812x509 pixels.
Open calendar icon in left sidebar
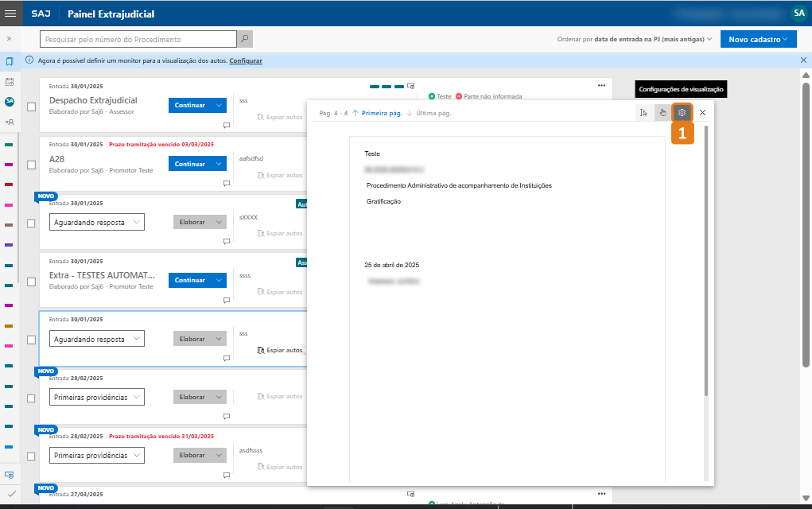[x=10, y=81]
